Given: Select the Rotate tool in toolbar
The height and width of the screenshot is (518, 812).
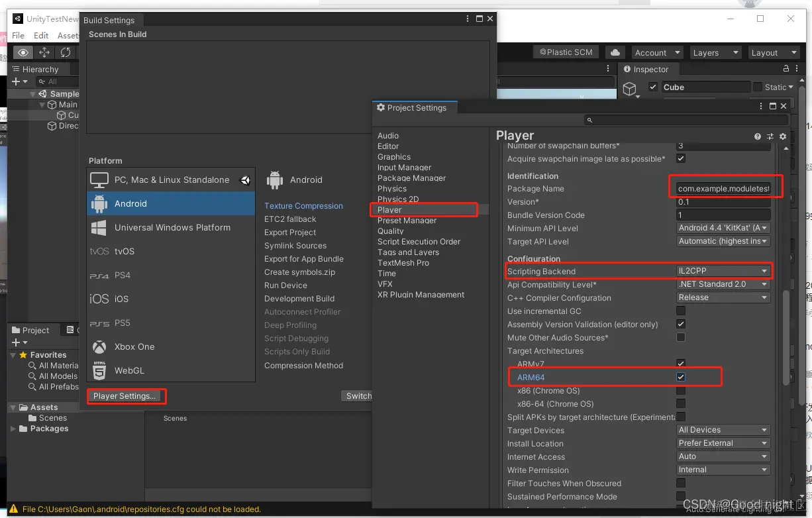Looking at the screenshot, I should point(66,52).
